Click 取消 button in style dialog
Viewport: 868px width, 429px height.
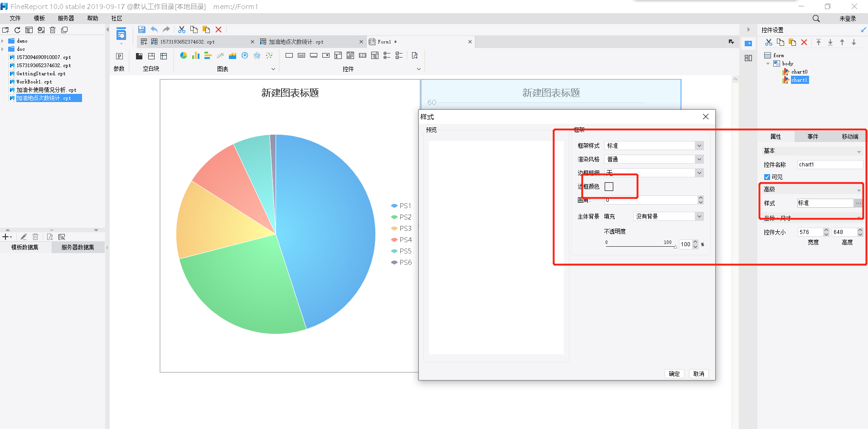[x=699, y=374]
